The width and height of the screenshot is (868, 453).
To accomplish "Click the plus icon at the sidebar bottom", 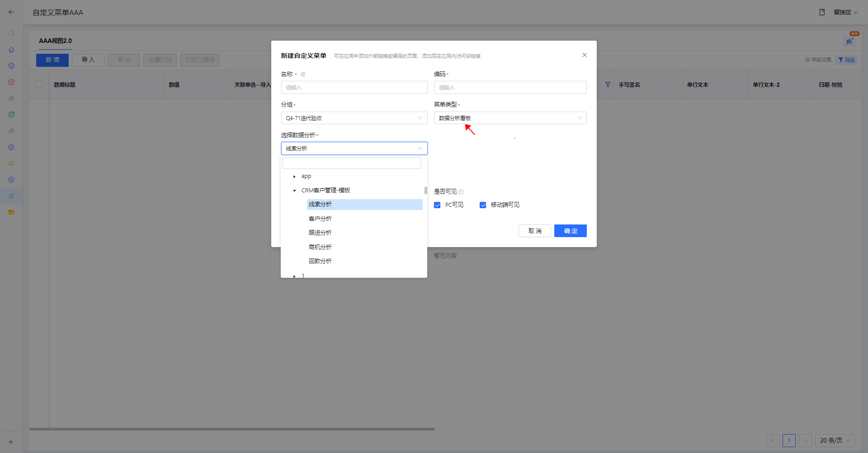I will pos(11,442).
